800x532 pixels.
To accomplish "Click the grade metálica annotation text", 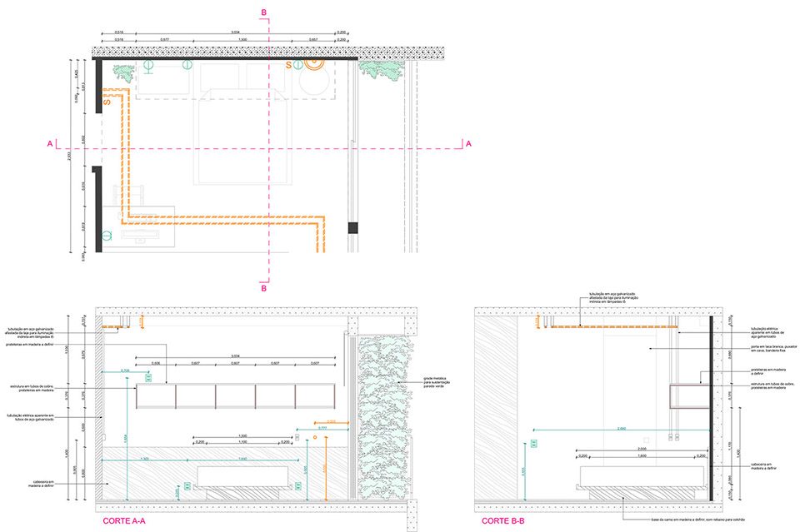I will click(x=436, y=382).
